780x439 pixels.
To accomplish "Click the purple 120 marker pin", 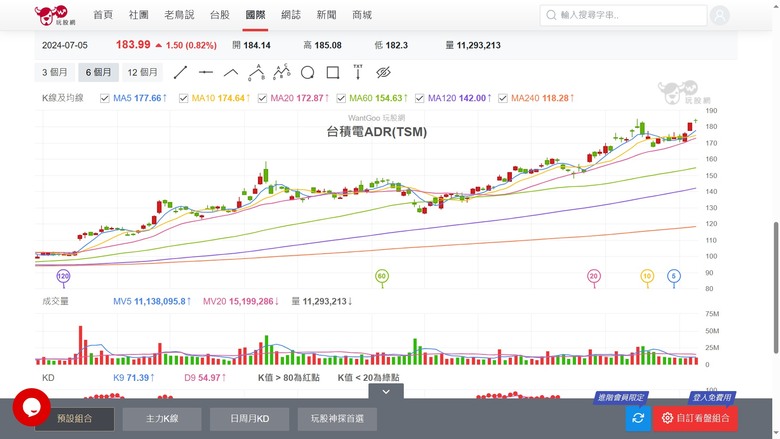I will (63, 276).
